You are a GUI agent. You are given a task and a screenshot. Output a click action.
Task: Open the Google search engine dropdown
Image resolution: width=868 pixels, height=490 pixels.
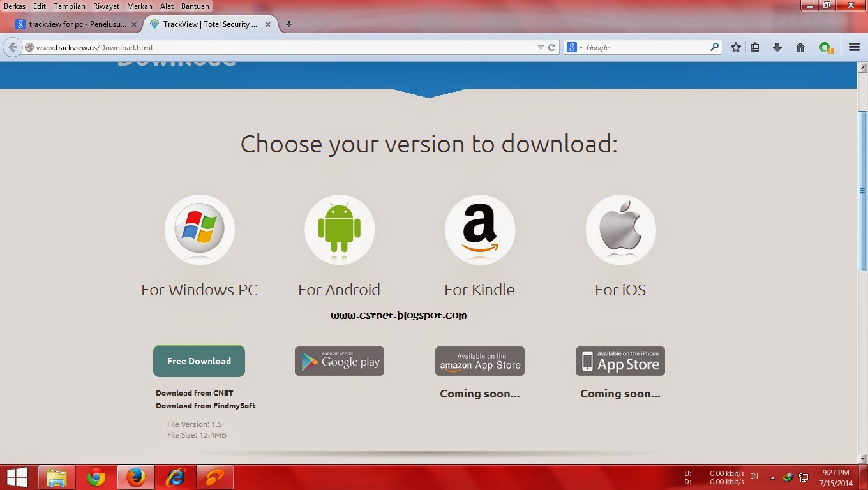[575, 47]
